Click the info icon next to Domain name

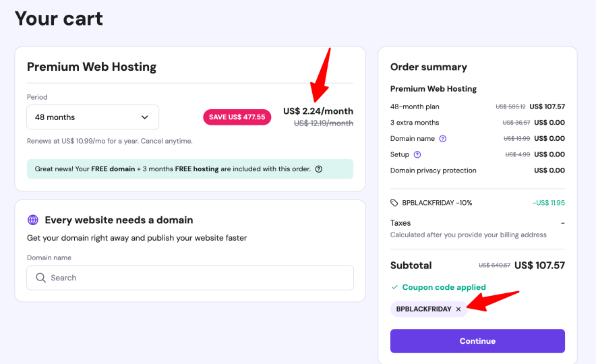tap(443, 139)
